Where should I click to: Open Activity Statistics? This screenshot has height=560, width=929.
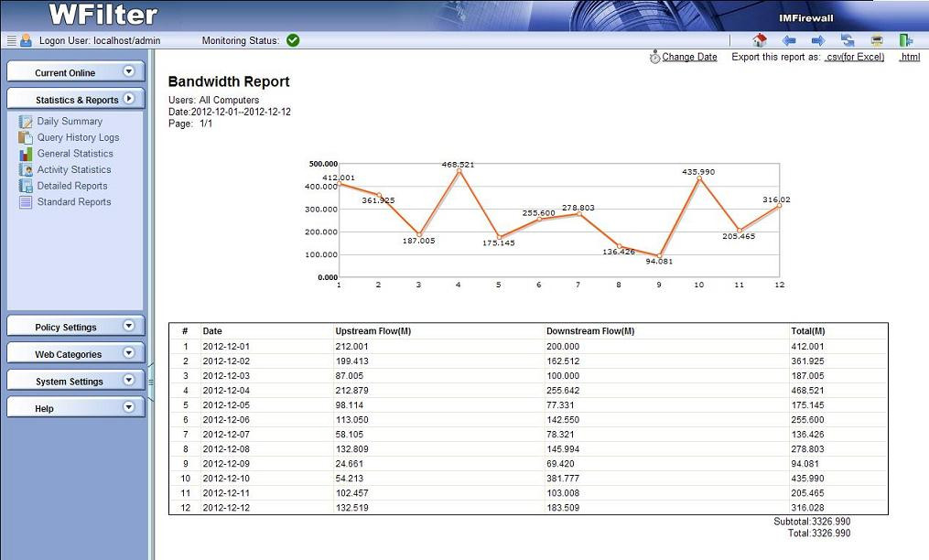(74, 169)
